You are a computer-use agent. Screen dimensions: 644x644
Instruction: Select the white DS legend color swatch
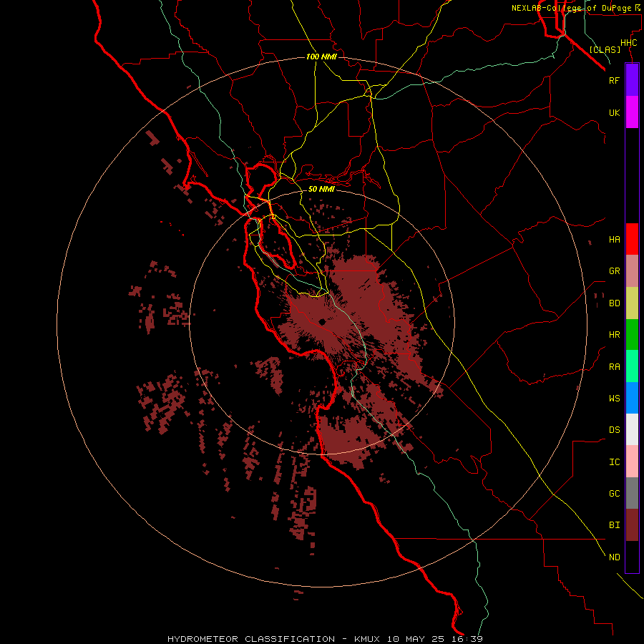point(632,429)
